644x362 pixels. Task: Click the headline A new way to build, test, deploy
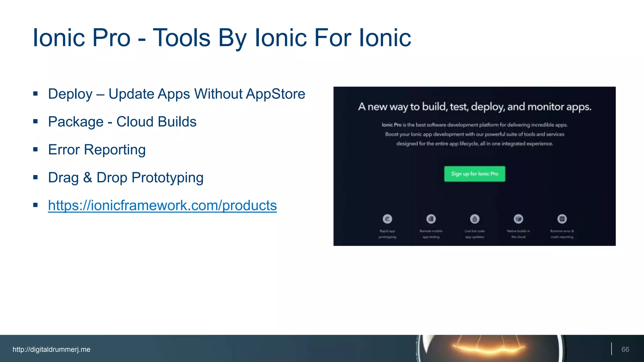click(475, 107)
